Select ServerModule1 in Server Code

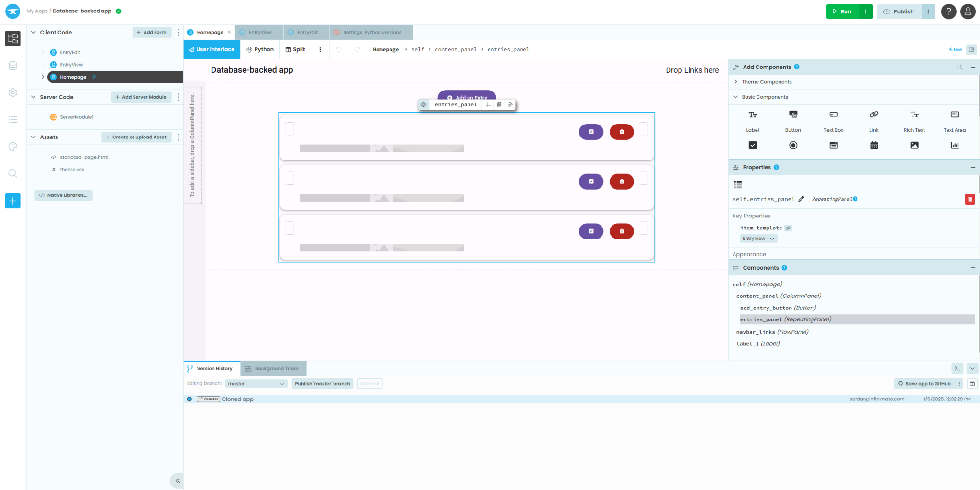(x=77, y=117)
